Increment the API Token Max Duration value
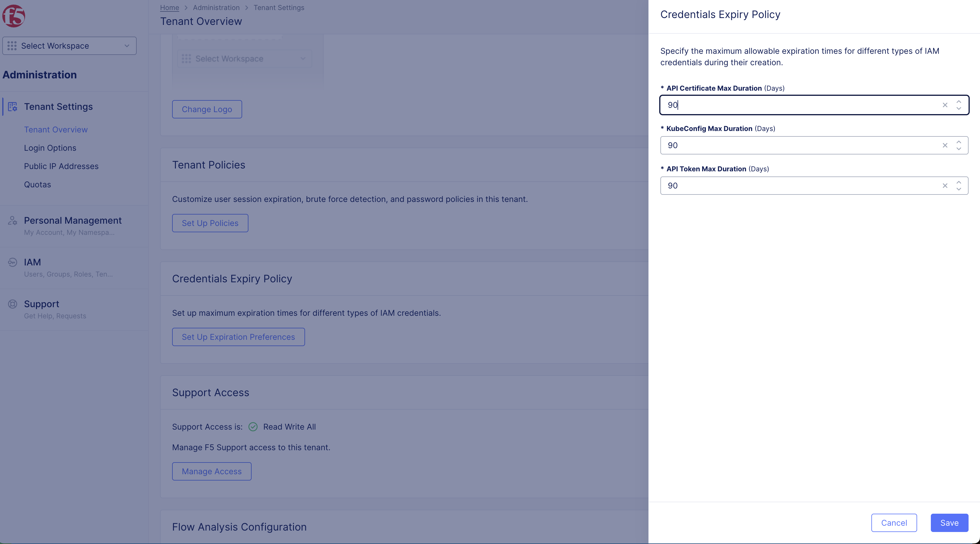The height and width of the screenshot is (544, 980). click(x=959, y=183)
